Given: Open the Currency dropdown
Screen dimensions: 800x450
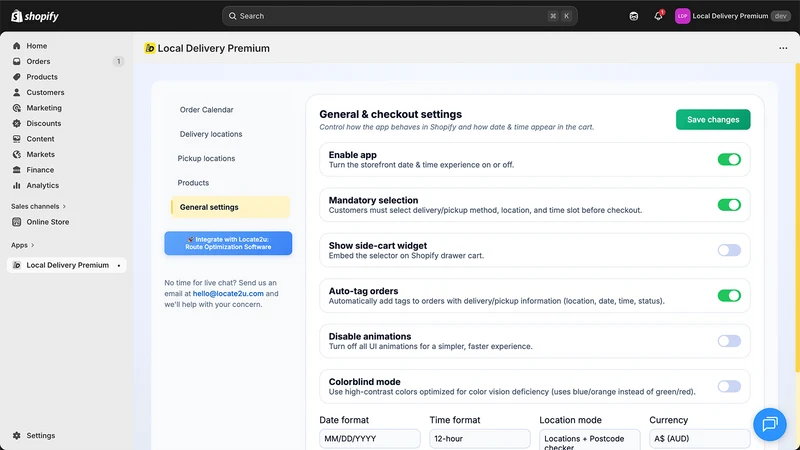Looking at the screenshot, I should coord(699,439).
